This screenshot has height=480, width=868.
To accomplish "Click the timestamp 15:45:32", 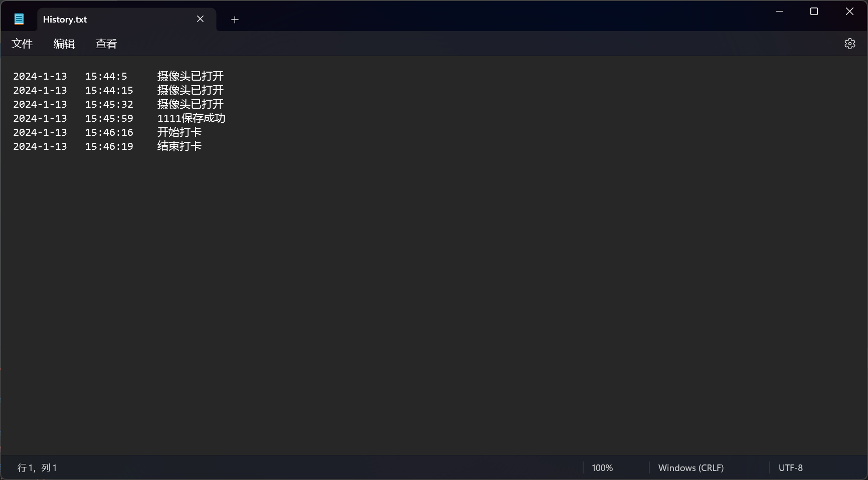I will click(109, 104).
